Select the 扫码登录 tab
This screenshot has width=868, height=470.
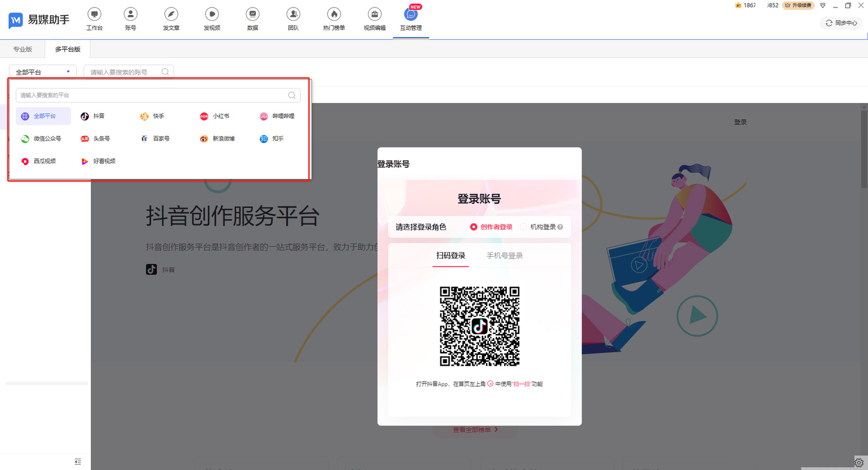pos(451,256)
